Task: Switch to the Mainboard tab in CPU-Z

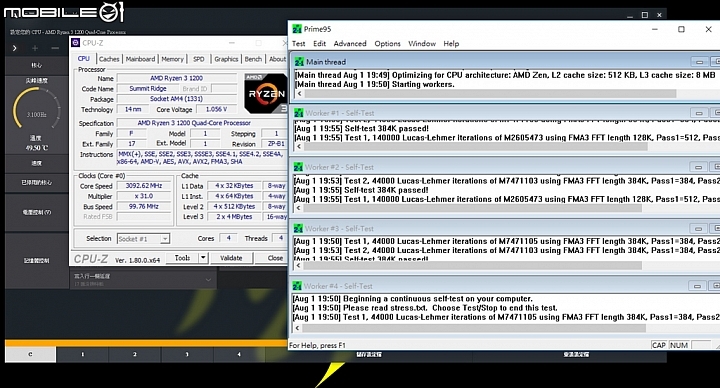Action: point(140,59)
